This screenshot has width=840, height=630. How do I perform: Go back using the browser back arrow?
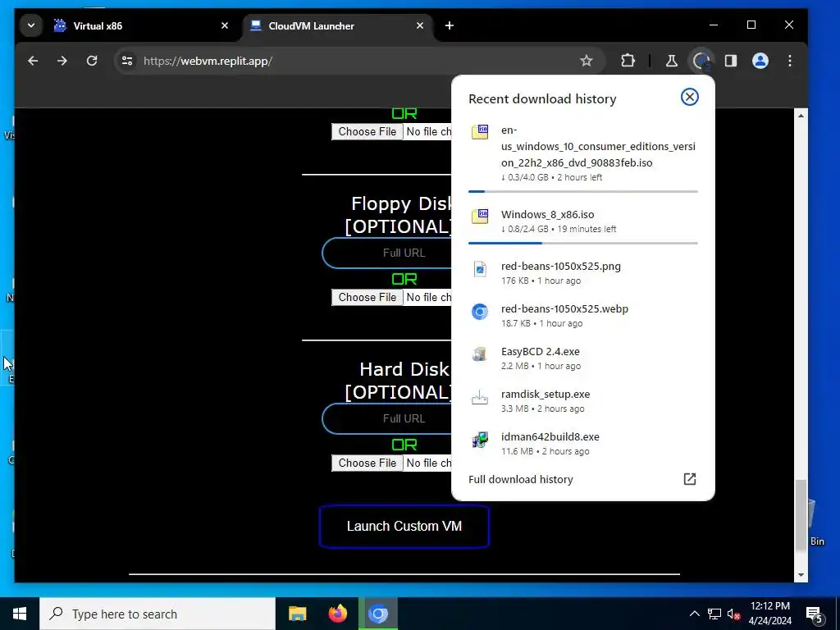tap(33, 61)
